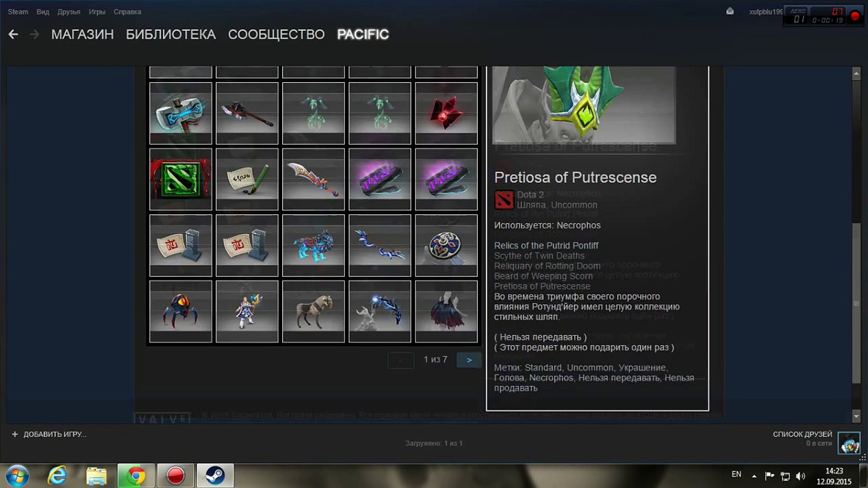
Task: Open the friends list avatar
Action: [x=849, y=443]
